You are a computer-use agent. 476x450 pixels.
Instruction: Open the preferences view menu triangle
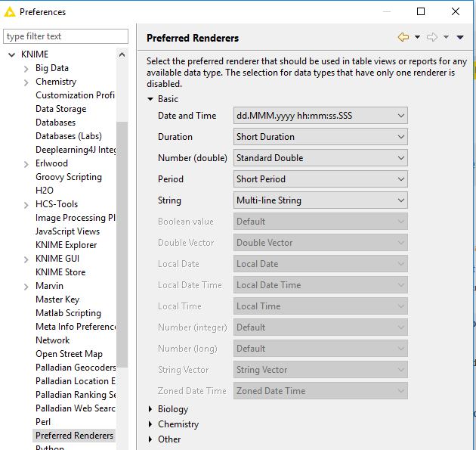[460, 37]
